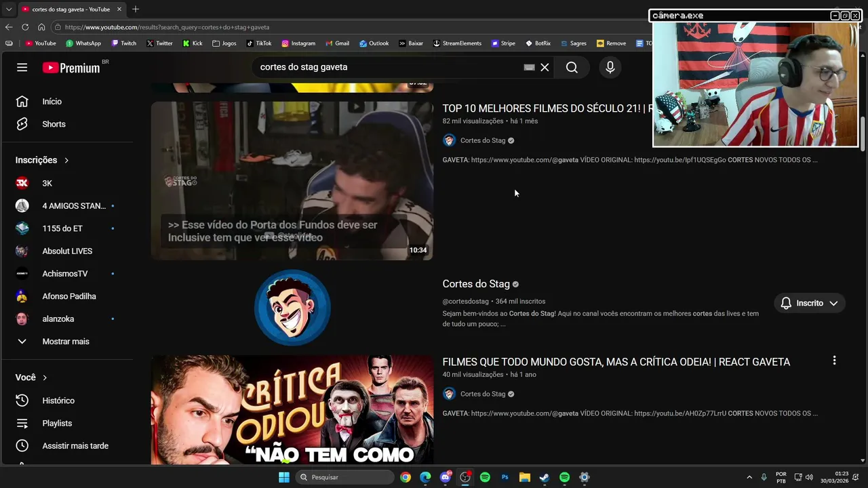Screen dimensions: 868x488
Task: Click the large Cortes do Stag channel logo
Action: click(292, 308)
